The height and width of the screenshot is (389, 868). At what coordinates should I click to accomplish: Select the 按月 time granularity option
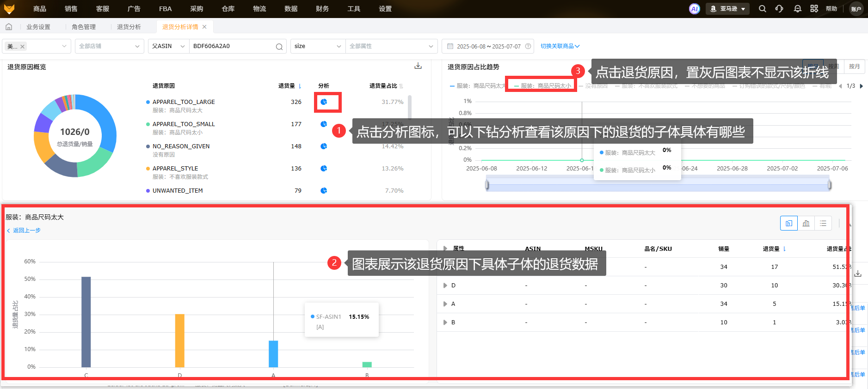point(854,67)
